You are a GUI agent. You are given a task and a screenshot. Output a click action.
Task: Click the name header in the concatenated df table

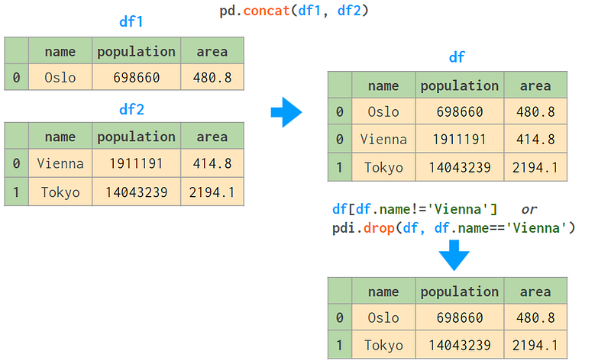coord(383,85)
